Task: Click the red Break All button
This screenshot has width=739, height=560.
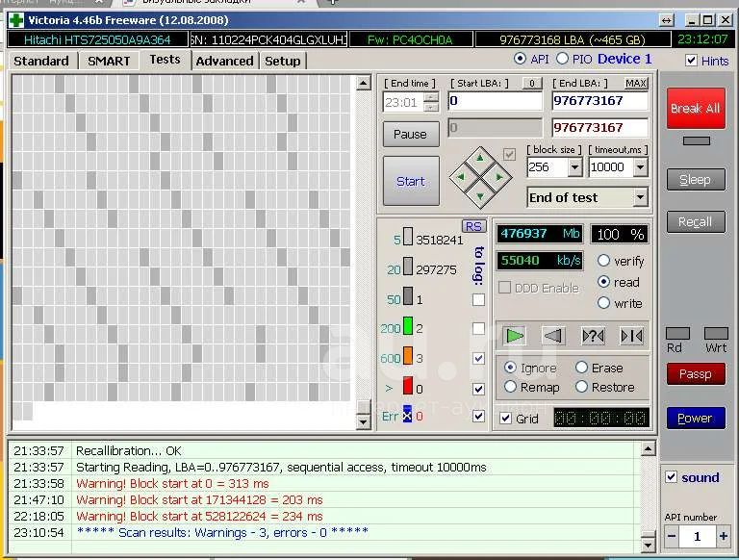Action: [x=696, y=108]
